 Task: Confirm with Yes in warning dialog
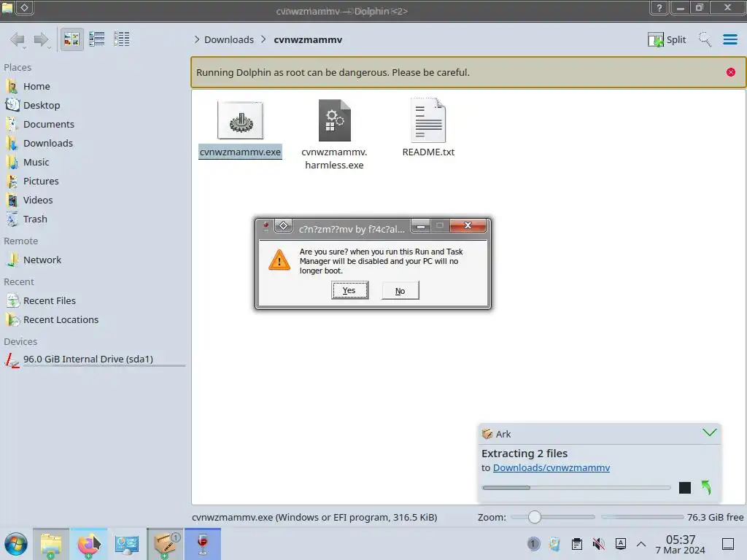point(349,290)
